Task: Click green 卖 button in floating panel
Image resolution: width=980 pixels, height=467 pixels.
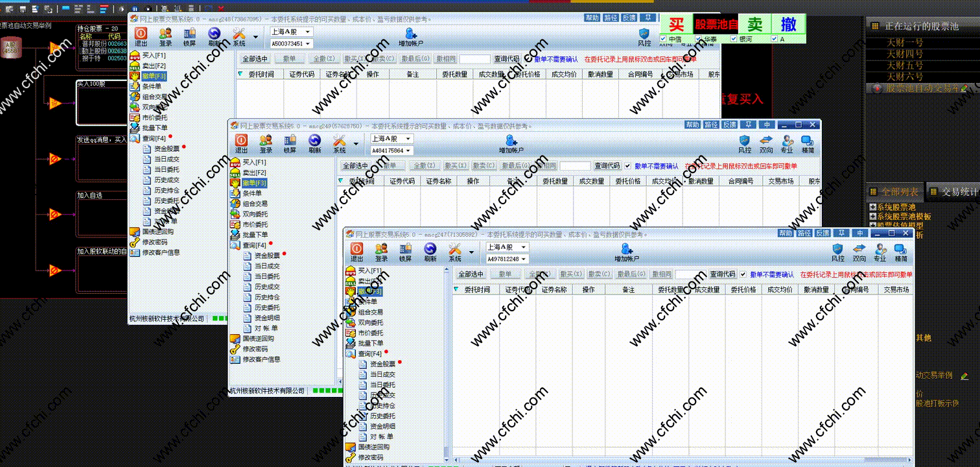Action: [755, 25]
